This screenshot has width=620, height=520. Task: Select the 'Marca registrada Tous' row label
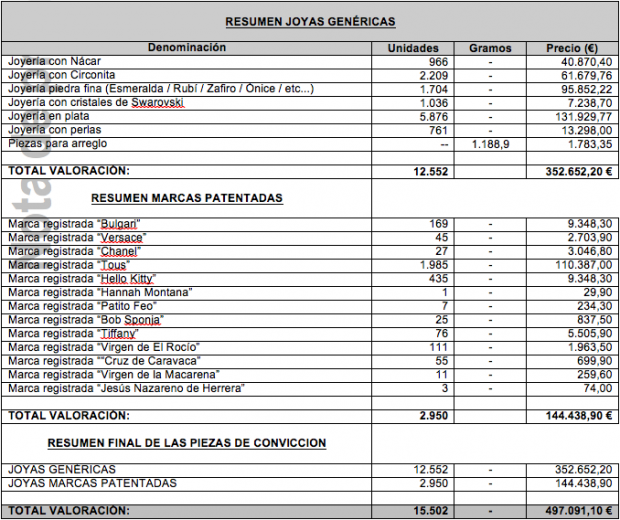pos(69,265)
